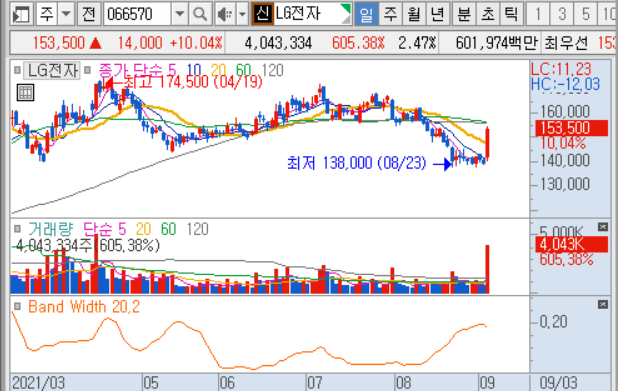
Task: Close the Band Width indicator panel
Action: tap(603, 304)
